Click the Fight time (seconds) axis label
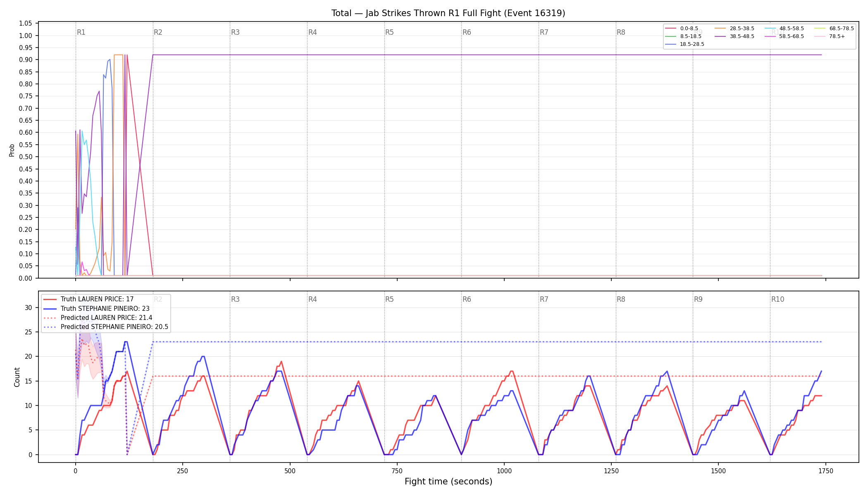This screenshot has width=868, height=496. (x=448, y=482)
